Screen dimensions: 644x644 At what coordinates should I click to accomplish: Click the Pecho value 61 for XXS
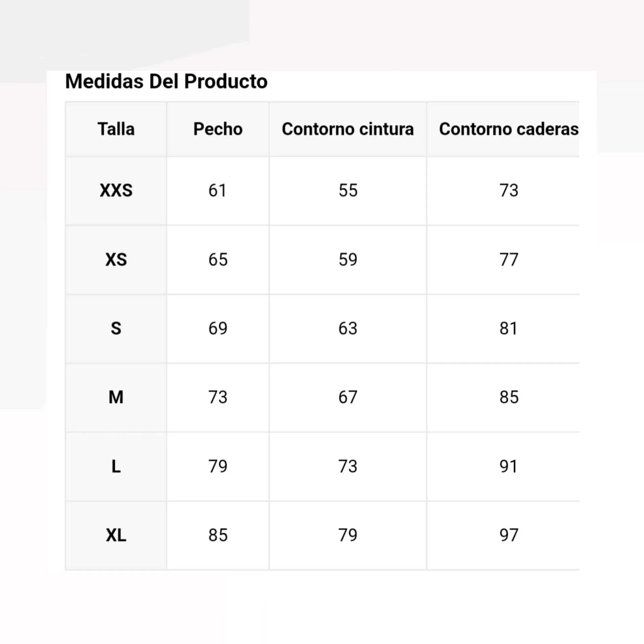coord(217,191)
